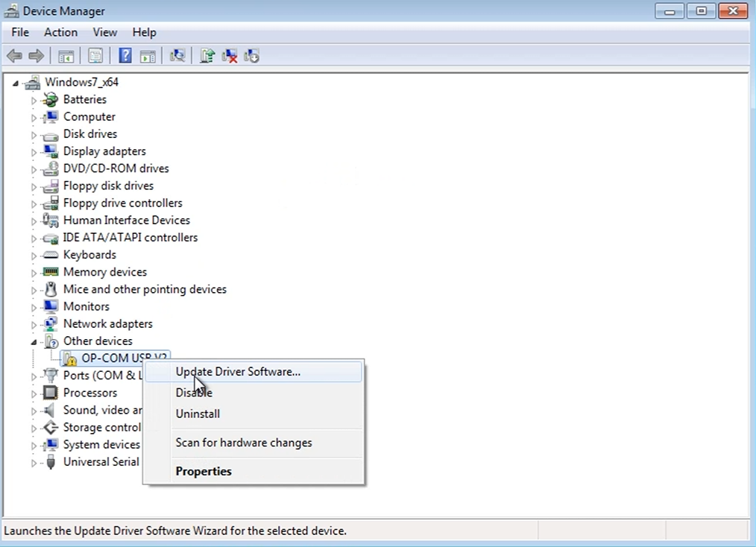This screenshot has height=547, width=756.
Task: Click the Keyboards category icon
Action: pyautogui.click(x=50, y=255)
